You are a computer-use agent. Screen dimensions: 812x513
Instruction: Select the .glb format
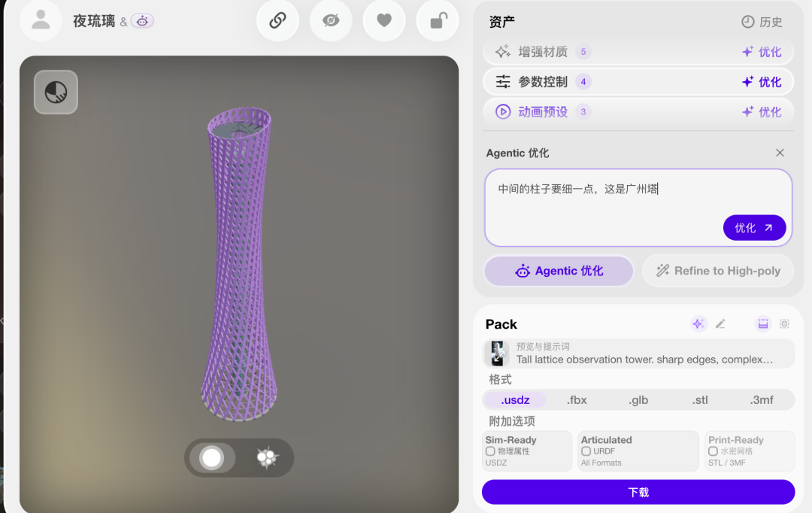point(638,400)
